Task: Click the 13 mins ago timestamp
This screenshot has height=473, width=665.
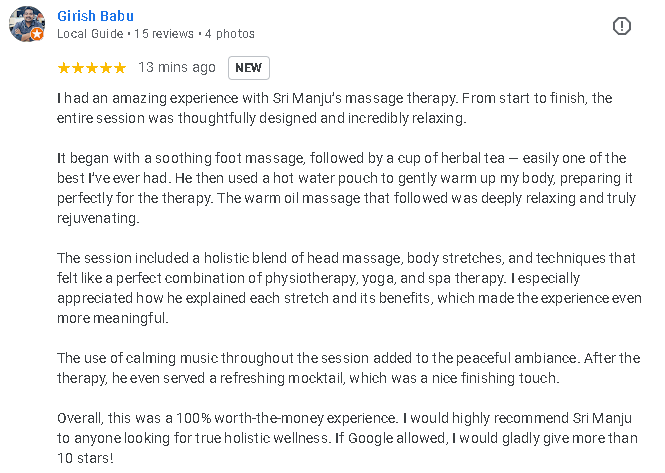Action: (x=176, y=68)
